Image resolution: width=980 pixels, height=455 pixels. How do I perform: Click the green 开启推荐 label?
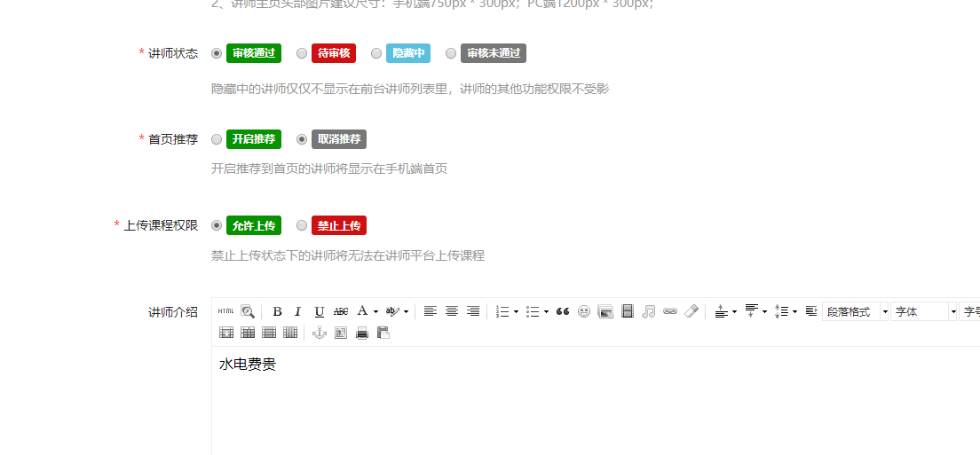[254, 139]
